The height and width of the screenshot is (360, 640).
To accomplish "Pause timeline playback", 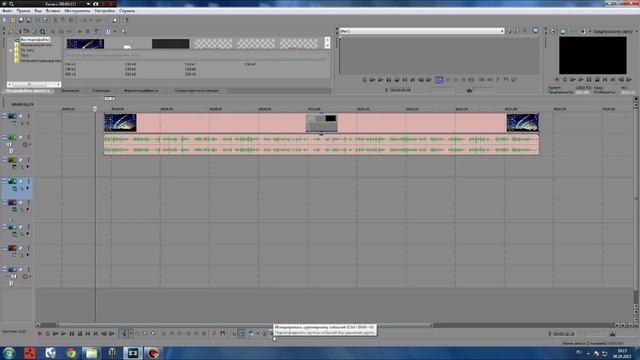I will (x=72, y=333).
